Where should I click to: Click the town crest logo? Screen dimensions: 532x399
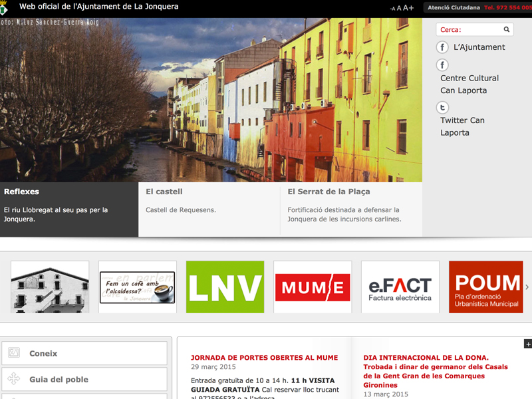(5, 7)
